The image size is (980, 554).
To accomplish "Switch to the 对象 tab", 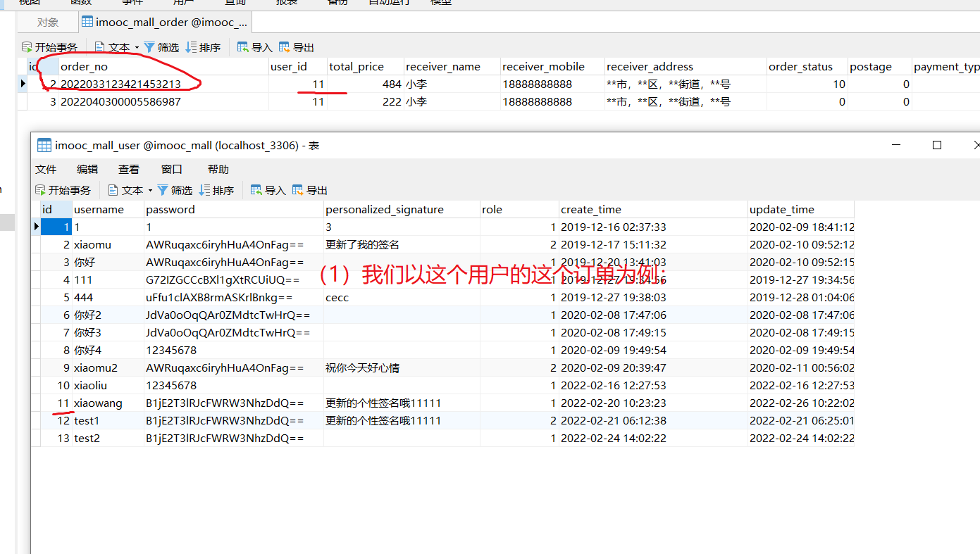I will tap(46, 22).
